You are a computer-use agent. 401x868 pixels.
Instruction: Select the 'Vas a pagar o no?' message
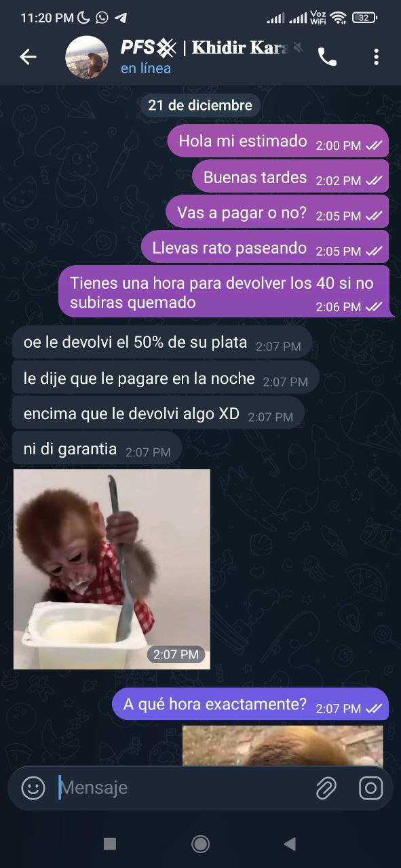(278, 213)
